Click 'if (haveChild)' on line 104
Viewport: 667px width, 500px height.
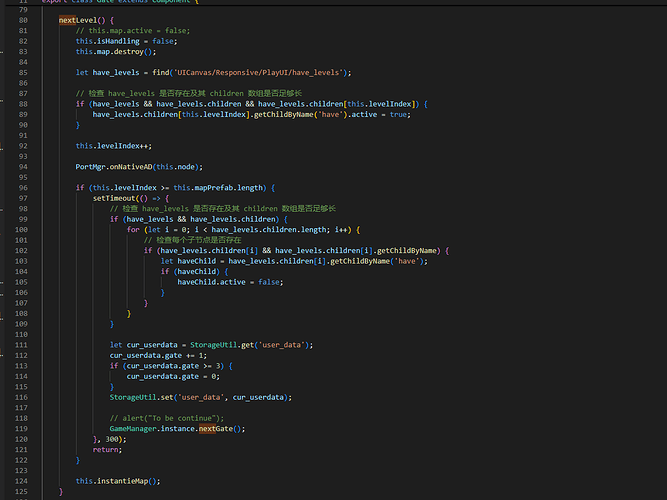click(x=190, y=271)
